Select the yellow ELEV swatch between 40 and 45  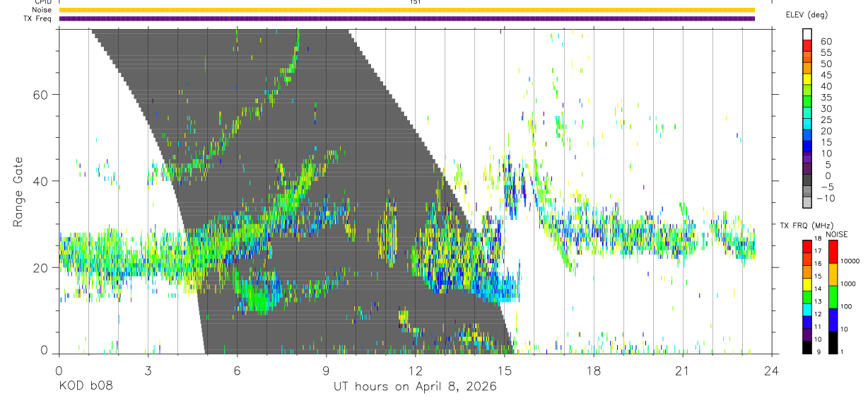coord(807,80)
